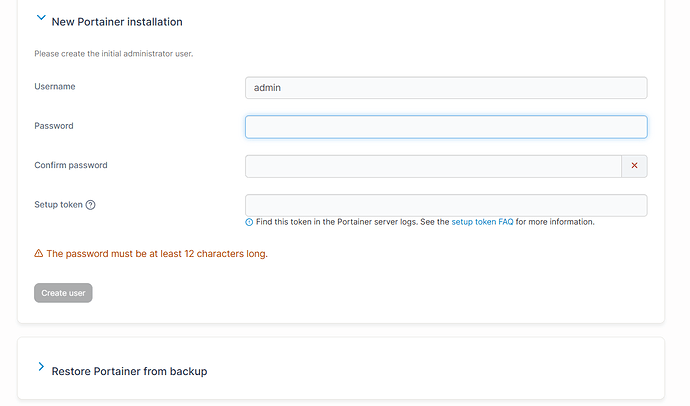Focus the Password input field
Image resolution: width=690 pixels, height=406 pixels.
pyautogui.click(x=446, y=127)
